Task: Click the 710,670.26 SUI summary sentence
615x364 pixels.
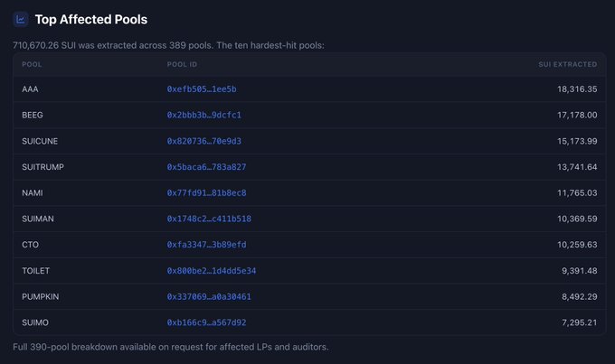Action: [x=168, y=45]
